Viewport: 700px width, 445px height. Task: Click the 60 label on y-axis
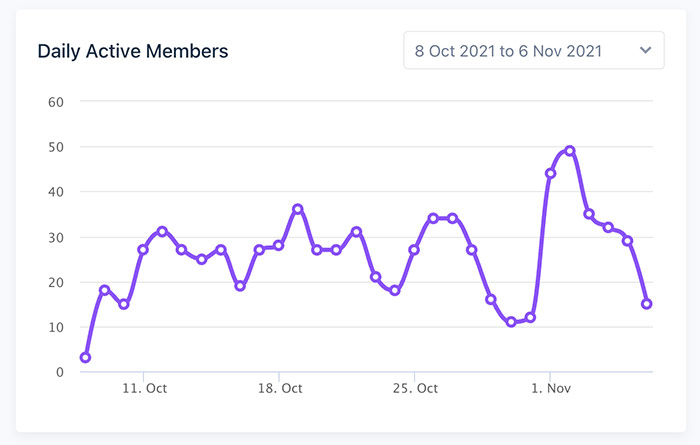click(x=55, y=101)
